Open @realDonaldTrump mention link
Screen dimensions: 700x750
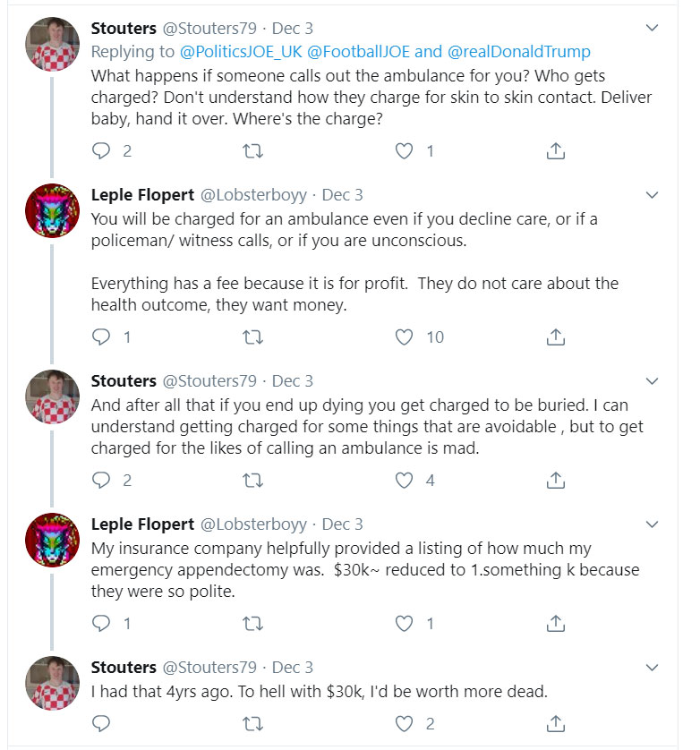click(x=519, y=52)
